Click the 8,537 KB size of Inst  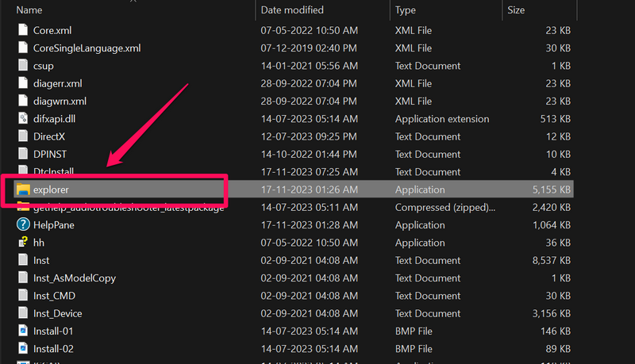click(x=552, y=260)
